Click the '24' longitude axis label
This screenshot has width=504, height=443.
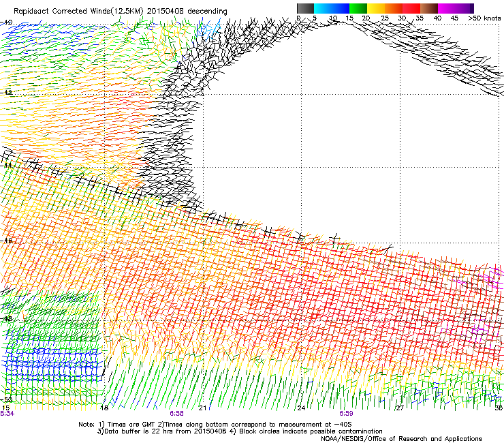pos(301,408)
